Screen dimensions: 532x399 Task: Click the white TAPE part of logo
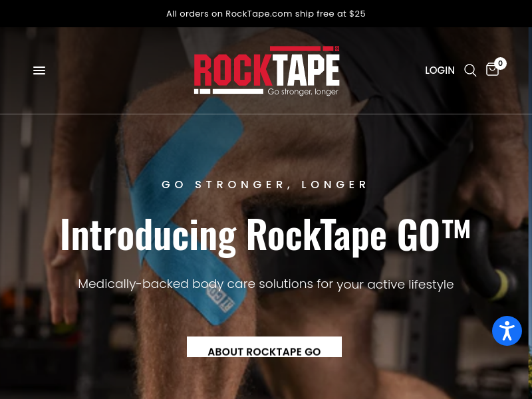tap(307, 70)
